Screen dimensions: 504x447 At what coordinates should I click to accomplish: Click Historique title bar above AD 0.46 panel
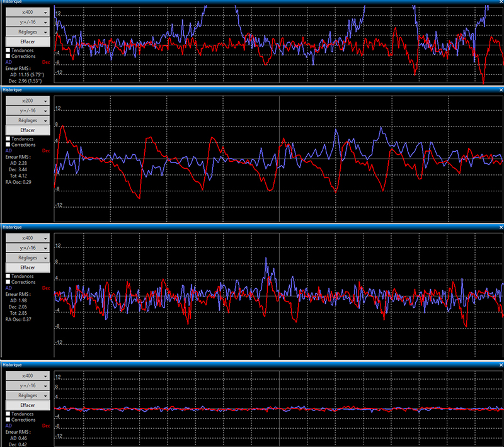[252, 365]
